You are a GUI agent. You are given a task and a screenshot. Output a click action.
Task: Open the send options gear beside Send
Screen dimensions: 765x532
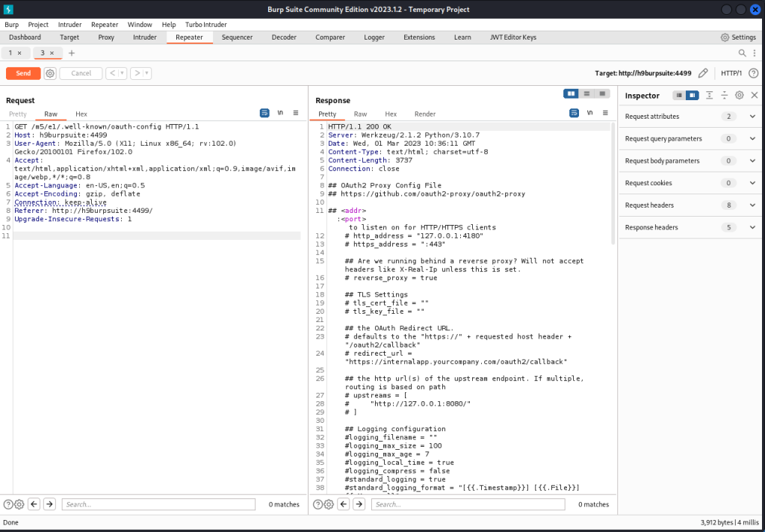[50, 73]
